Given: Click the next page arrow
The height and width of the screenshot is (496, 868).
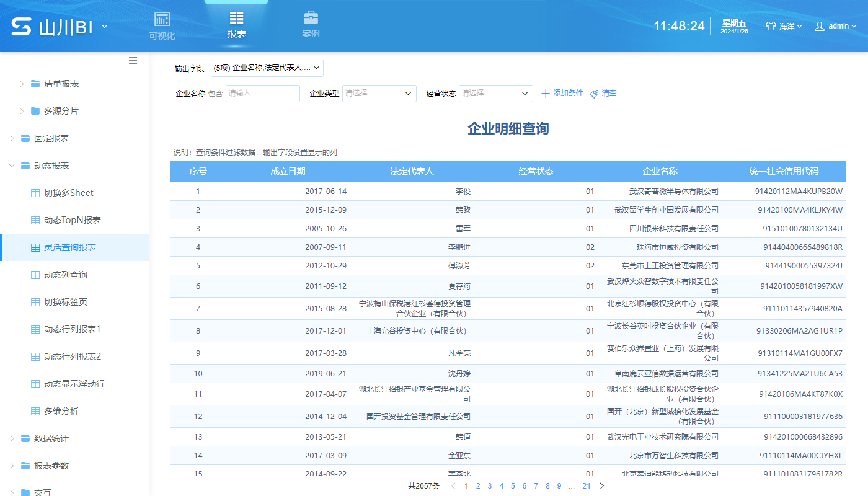Looking at the screenshot, I should point(601,486).
